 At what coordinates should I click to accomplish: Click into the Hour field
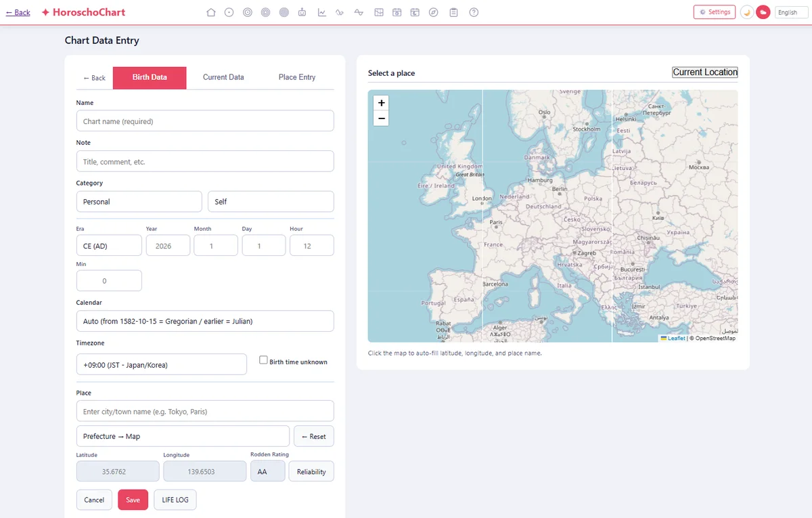coord(312,246)
